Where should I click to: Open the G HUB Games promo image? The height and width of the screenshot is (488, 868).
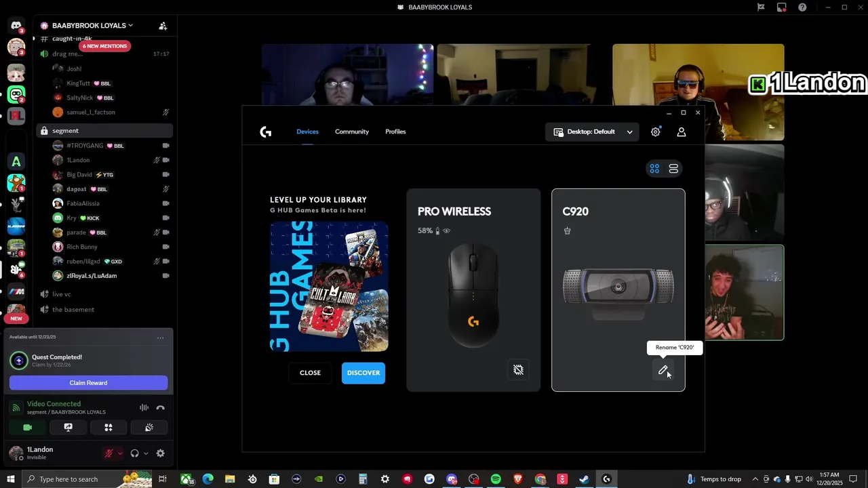329,286
